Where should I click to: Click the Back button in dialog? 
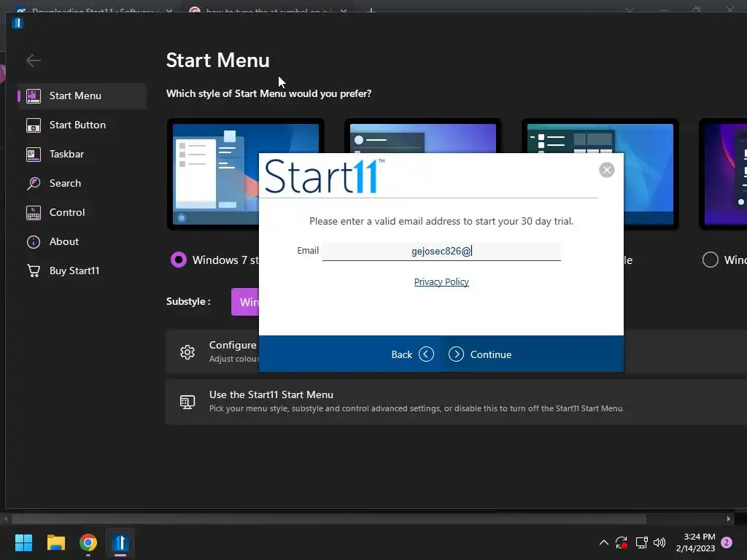click(412, 354)
